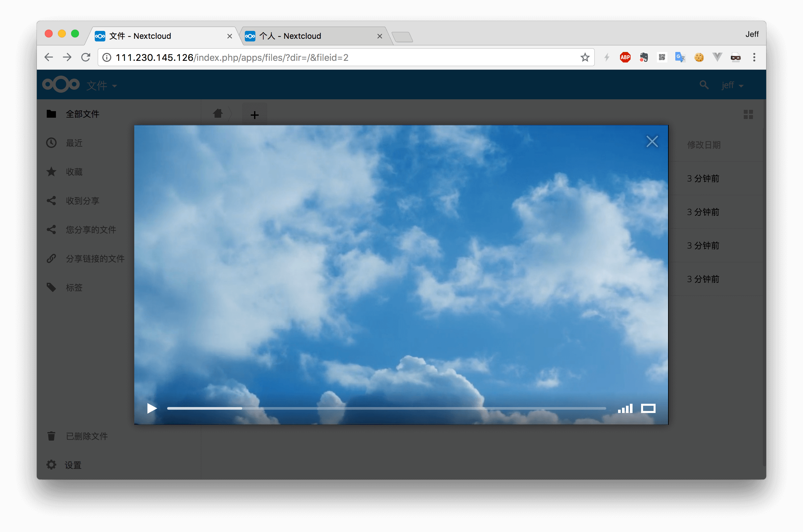This screenshot has height=532, width=803.
Task: Open cookie editor extension
Action: point(699,57)
